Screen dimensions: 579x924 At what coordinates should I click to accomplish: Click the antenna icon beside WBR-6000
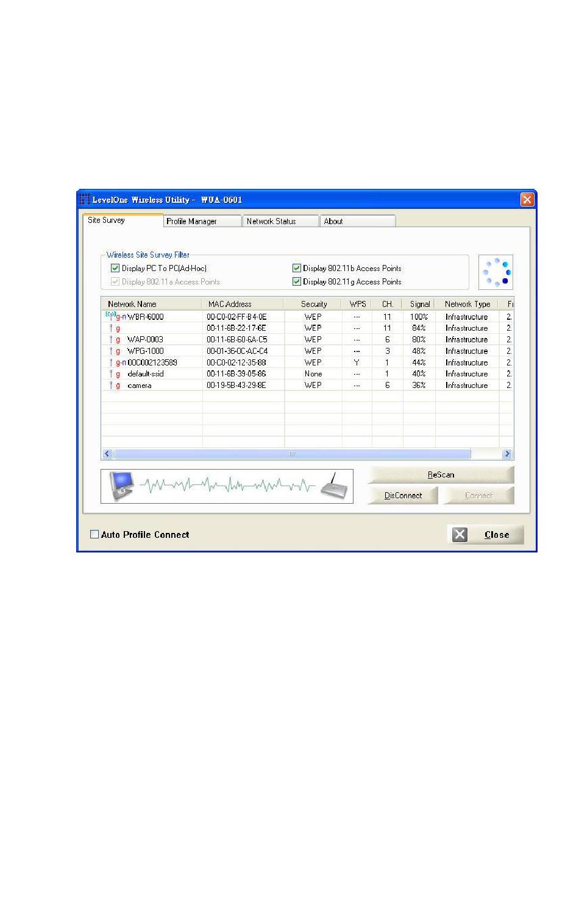[x=110, y=316]
